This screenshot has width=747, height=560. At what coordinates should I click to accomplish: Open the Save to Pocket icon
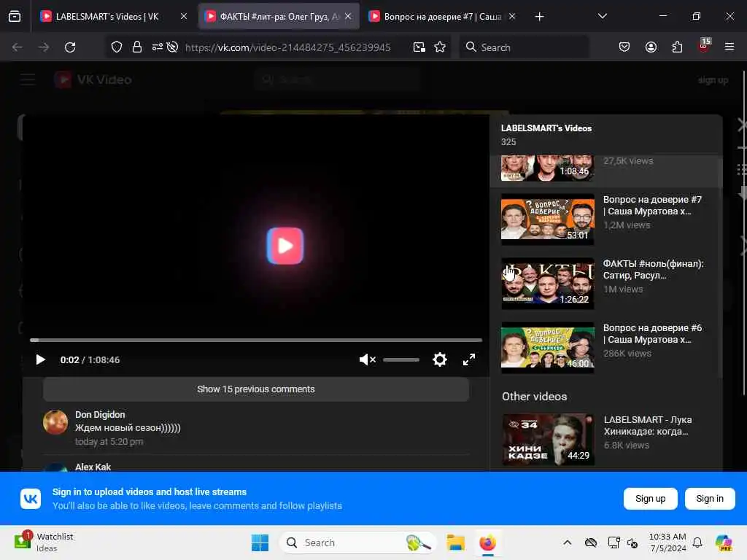click(x=624, y=47)
